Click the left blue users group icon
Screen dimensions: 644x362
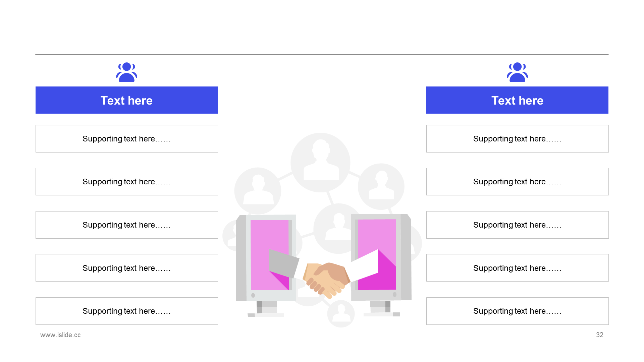click(126, 72)
